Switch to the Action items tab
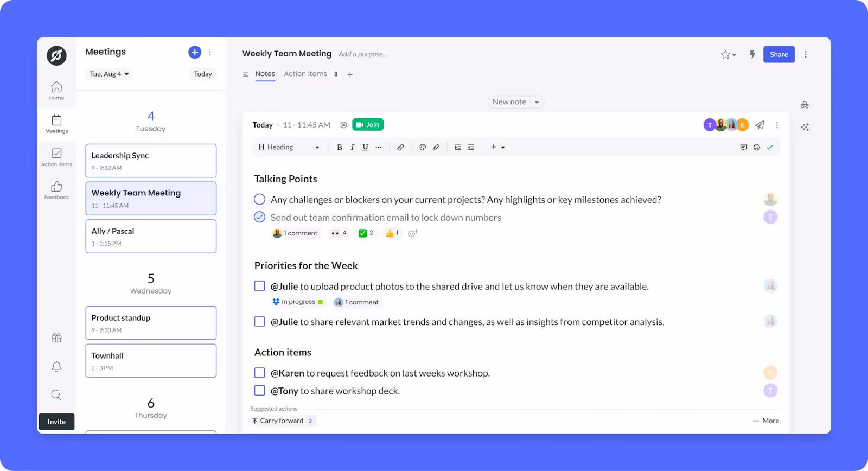The height and width of the screenshot is (471, 868). click(x=305, y=74)
